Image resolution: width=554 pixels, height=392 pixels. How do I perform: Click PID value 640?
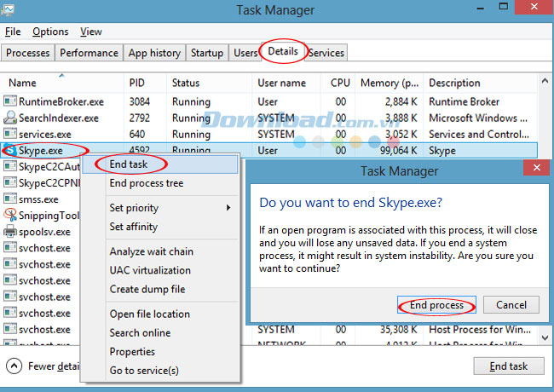(136, 134)
